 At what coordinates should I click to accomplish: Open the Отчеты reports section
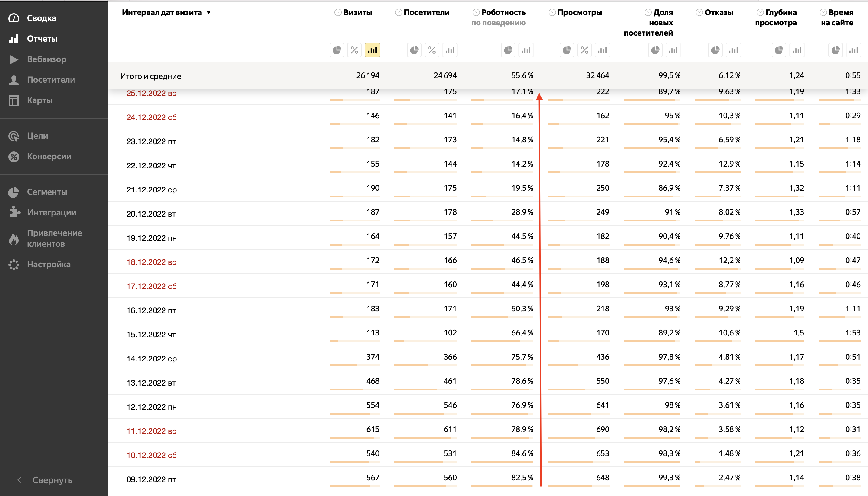(x=42, y=39)
